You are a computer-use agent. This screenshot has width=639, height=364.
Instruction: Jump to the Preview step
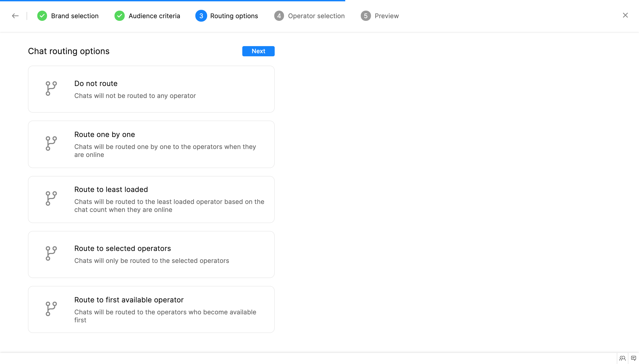pos(386,16)
